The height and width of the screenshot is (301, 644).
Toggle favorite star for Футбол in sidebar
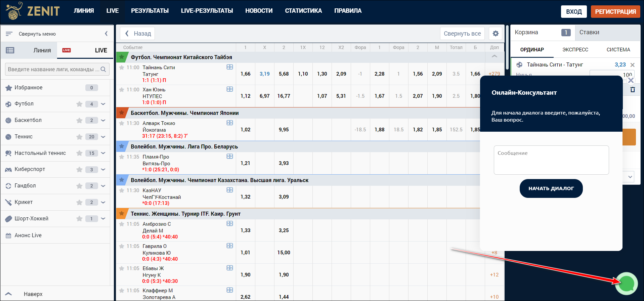pyautogui.click(x=79, y=104)
